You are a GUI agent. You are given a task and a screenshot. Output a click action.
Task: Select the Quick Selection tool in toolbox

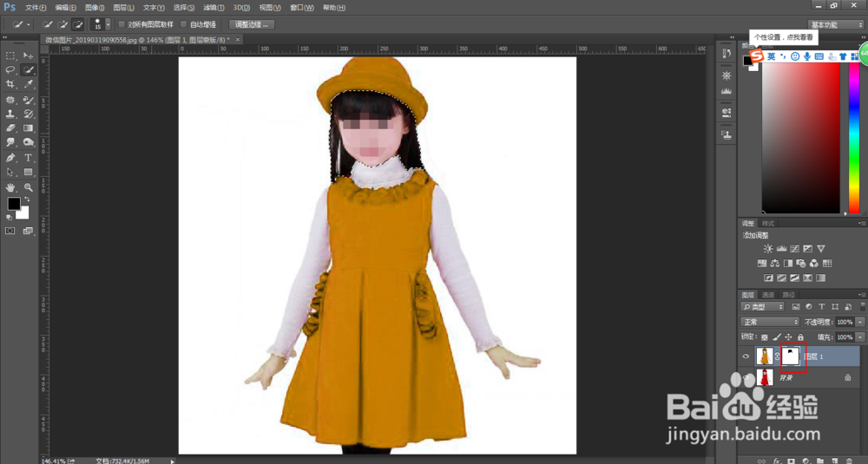click(29, 70)
